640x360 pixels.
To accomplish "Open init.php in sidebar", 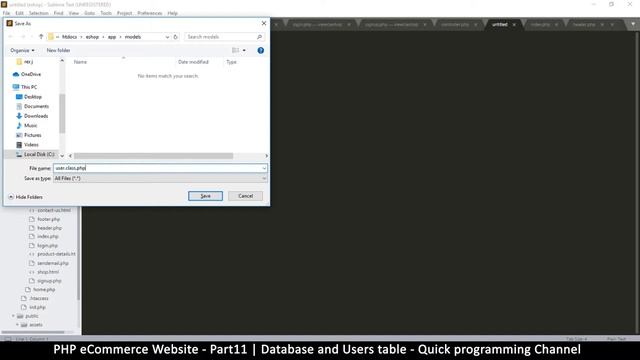I will pos(38,307).
